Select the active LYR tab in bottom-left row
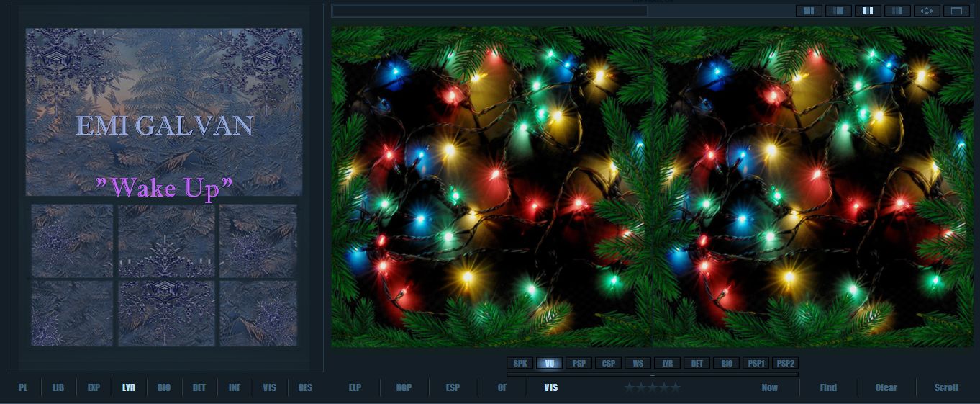980x404 pixels. click(x=129, y=387)
